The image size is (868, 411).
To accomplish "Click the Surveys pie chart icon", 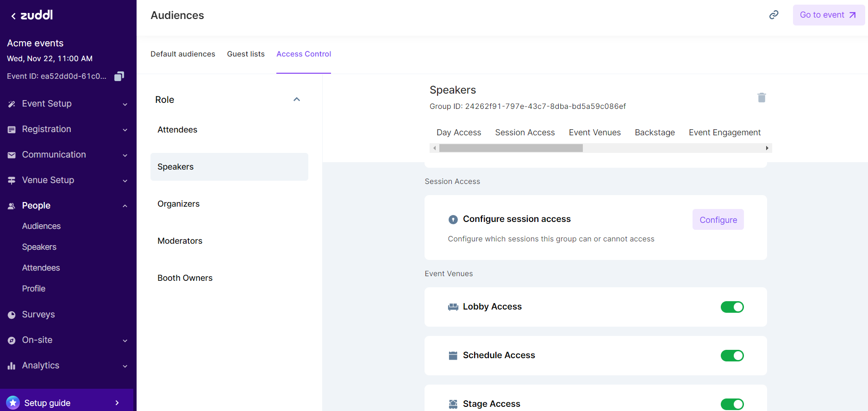I will coord(12,315).
